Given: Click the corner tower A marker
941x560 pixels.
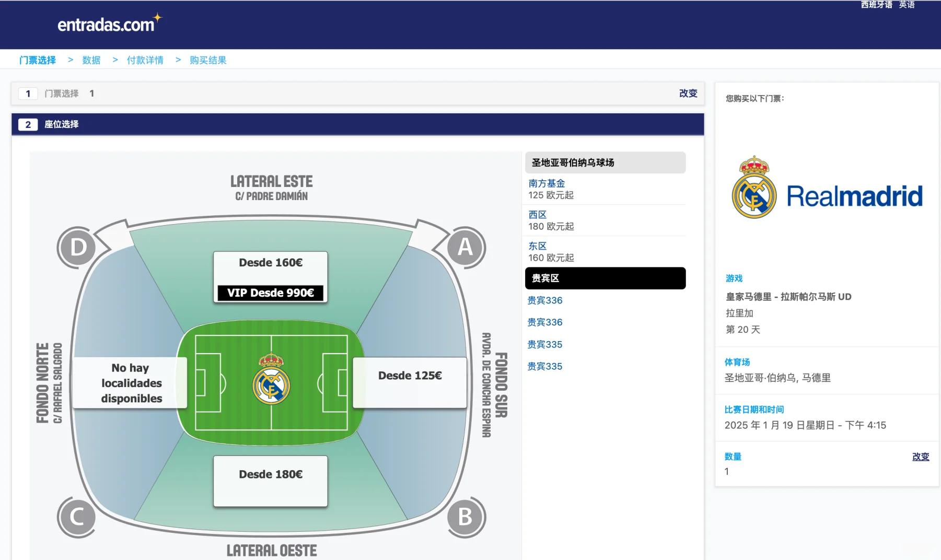Looking at the screenshot, I should point(465,247).
